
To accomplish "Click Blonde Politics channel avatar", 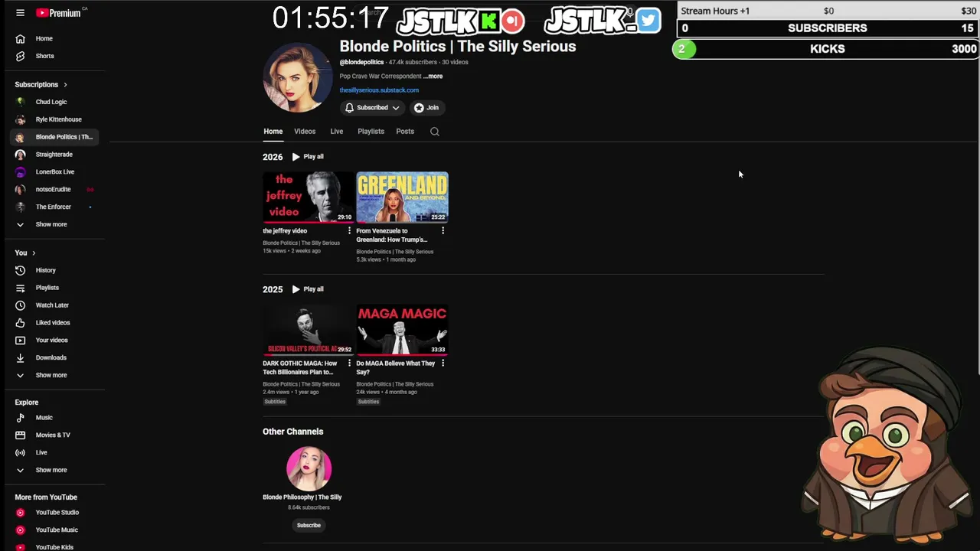I will tap(298, 77).
